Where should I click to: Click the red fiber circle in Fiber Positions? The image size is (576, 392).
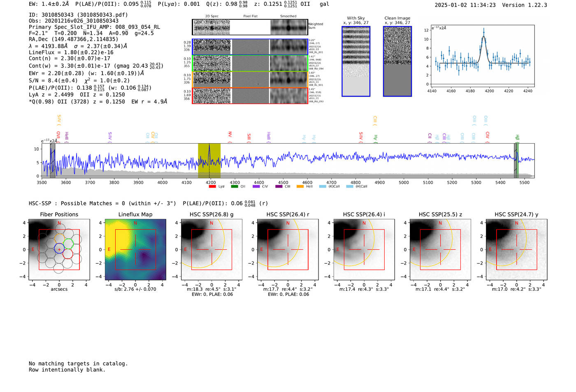[68, 254]
